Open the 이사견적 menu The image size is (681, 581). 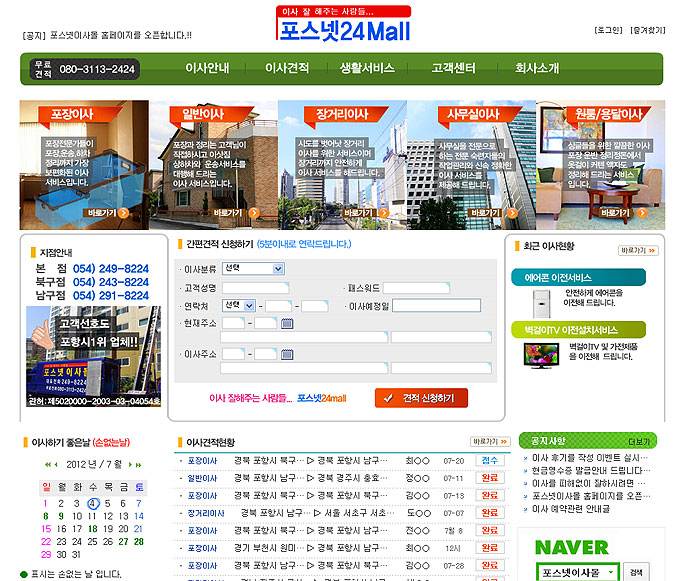pos(287,68)
